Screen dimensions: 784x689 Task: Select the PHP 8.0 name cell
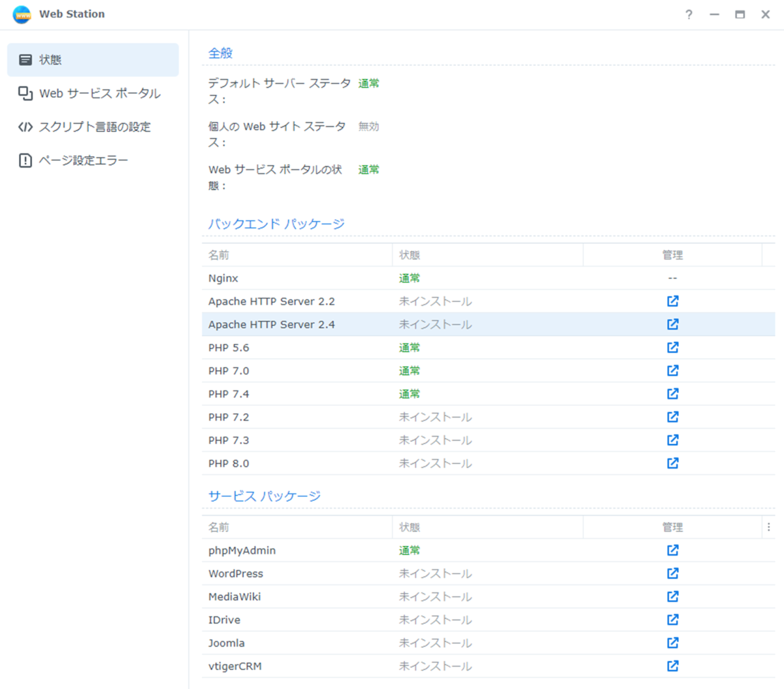click(x=229, y=463)
